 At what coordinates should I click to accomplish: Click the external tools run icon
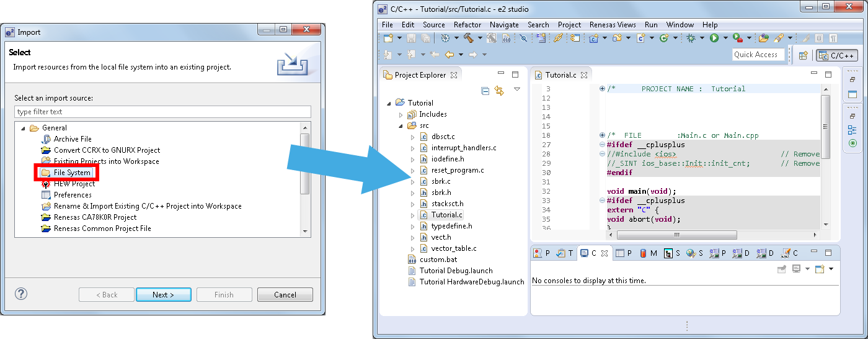click(737, 38)
